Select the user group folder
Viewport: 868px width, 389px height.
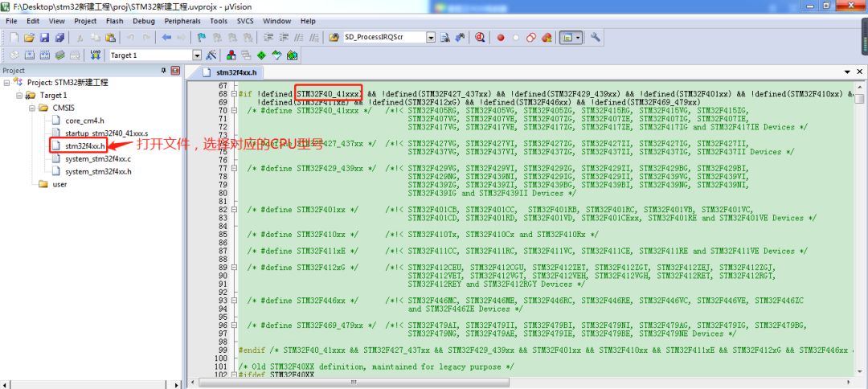coord(59,184)
